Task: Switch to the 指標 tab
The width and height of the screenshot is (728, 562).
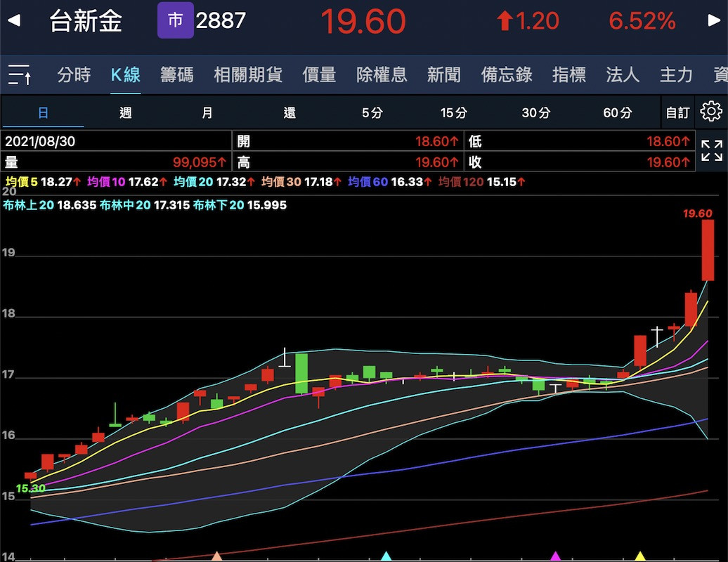Action: [568, 74]
